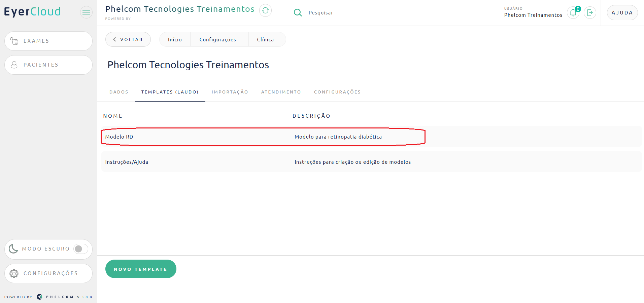644x303 pixels.
Task: Click the Descrição column header
Action: click(311, 116)
